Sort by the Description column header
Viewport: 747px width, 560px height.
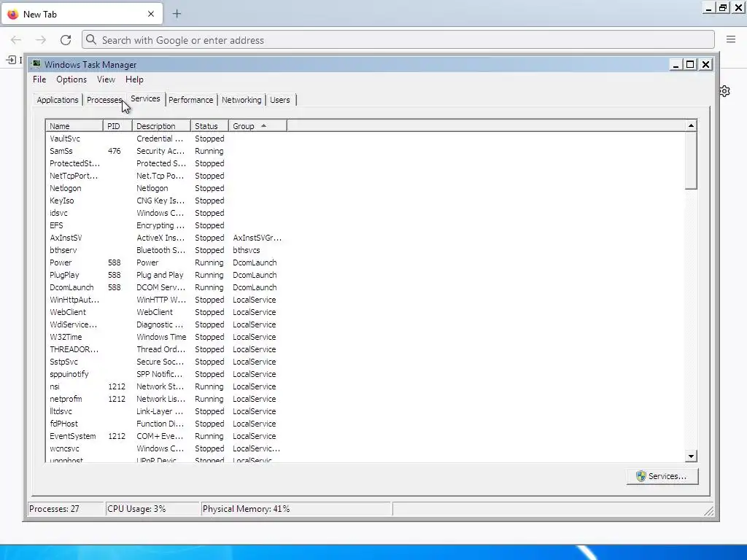[x=161, y=126]
